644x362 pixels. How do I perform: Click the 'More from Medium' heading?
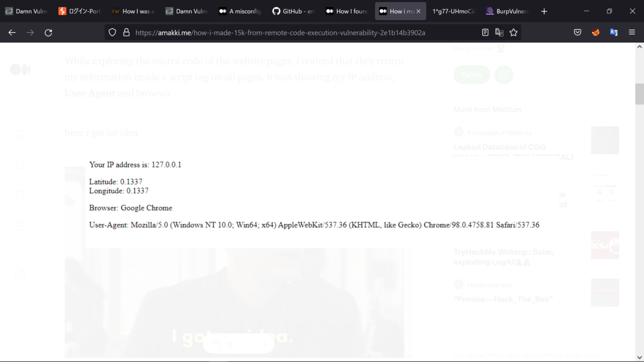[487, 109]
